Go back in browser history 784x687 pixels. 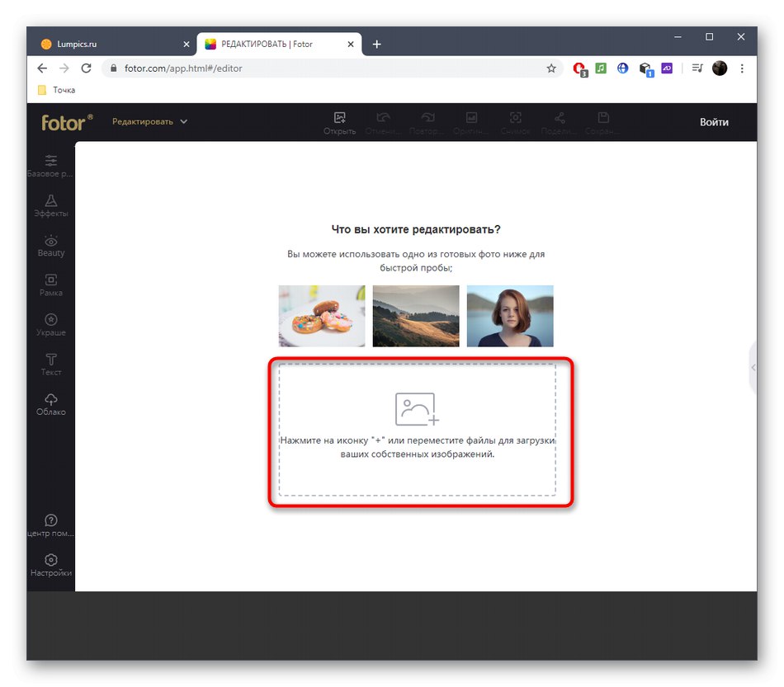coord(42,68)
